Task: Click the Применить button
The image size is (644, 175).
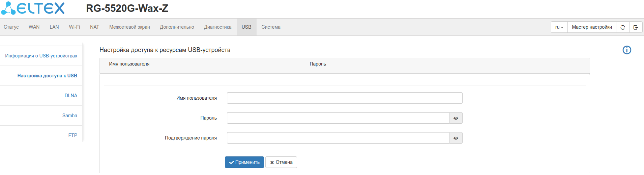Action: point(244,162)
